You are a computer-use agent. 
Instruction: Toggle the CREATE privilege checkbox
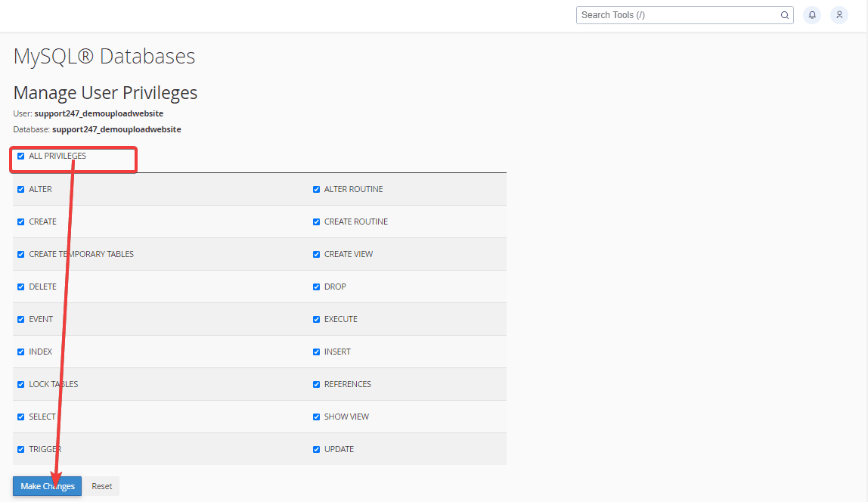(21, 222)
